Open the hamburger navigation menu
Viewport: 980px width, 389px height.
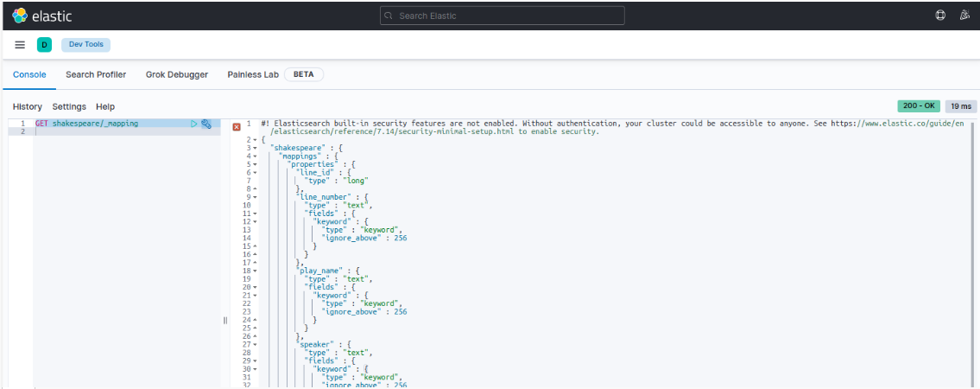pos(20,45)
